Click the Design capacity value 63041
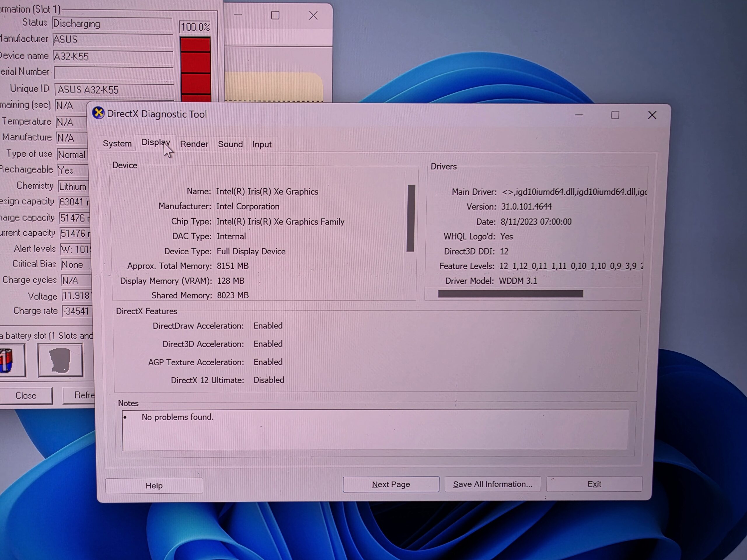This screenshot has width=747, height=560. tap(74, 202)
